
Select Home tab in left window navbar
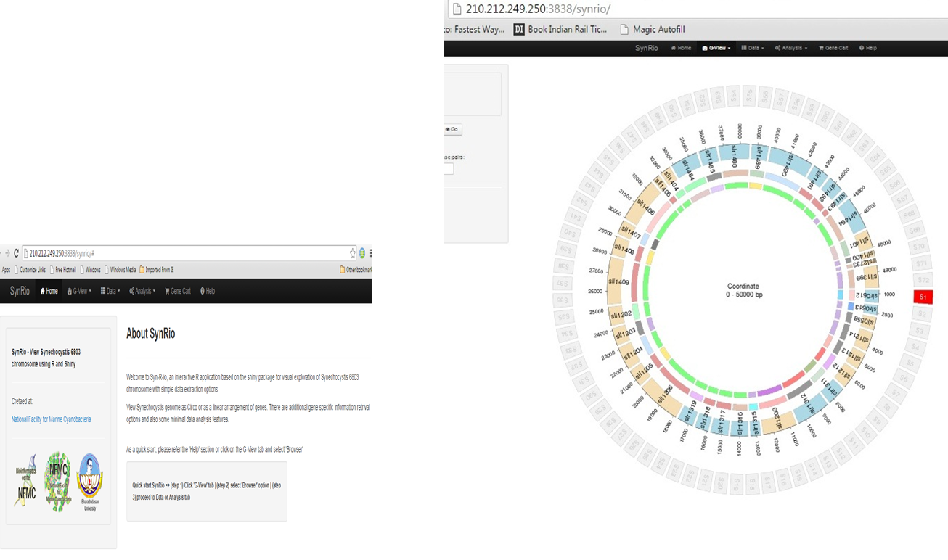click(49, 291)
